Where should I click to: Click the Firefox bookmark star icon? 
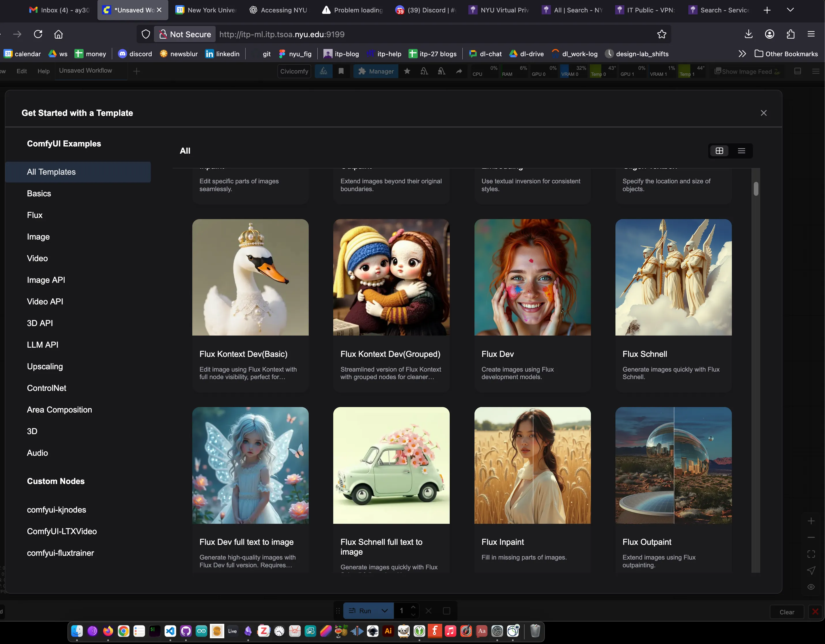point(662,34)
